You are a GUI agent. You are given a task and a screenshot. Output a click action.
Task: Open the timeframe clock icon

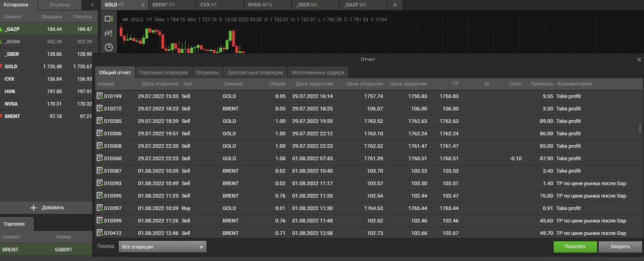coord(109,47)
